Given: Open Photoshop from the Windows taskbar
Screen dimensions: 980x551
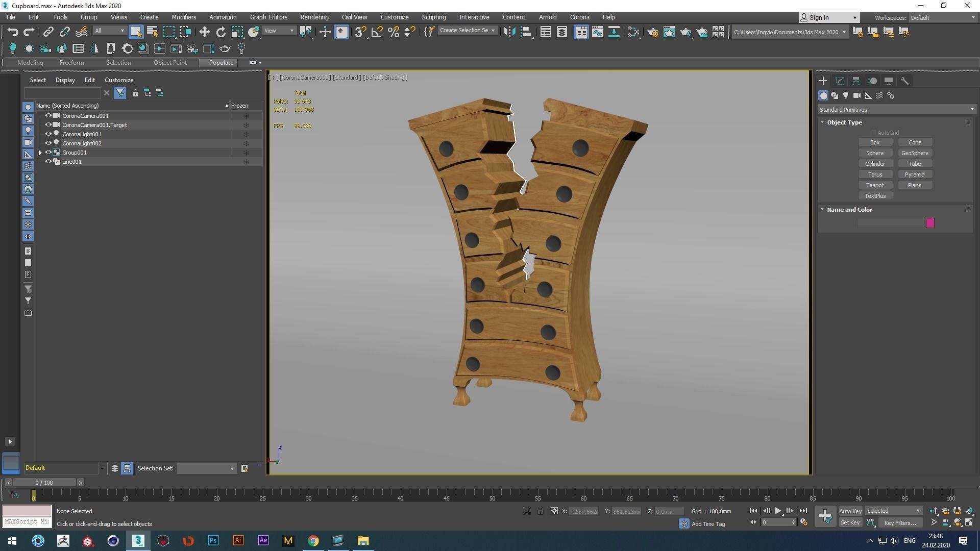Looking at the screenshot, I should click(x=213, y=540).
